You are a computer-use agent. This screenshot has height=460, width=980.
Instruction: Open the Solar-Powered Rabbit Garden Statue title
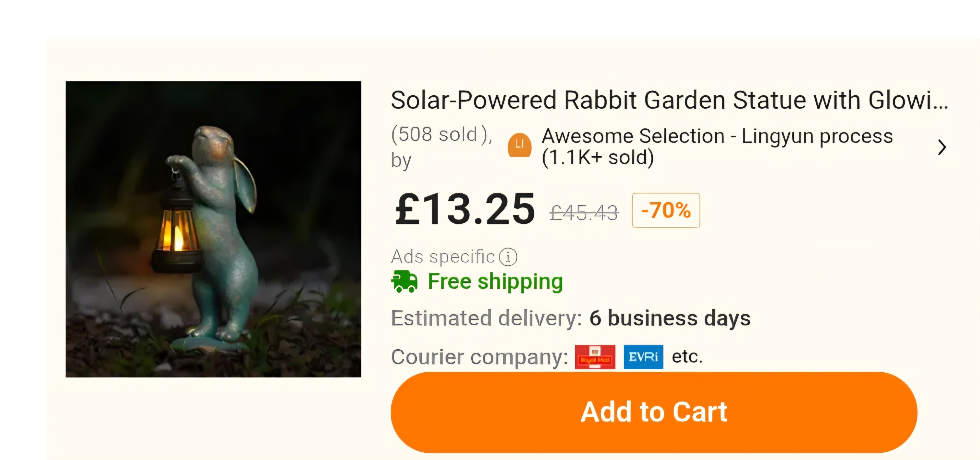(669, 100)
